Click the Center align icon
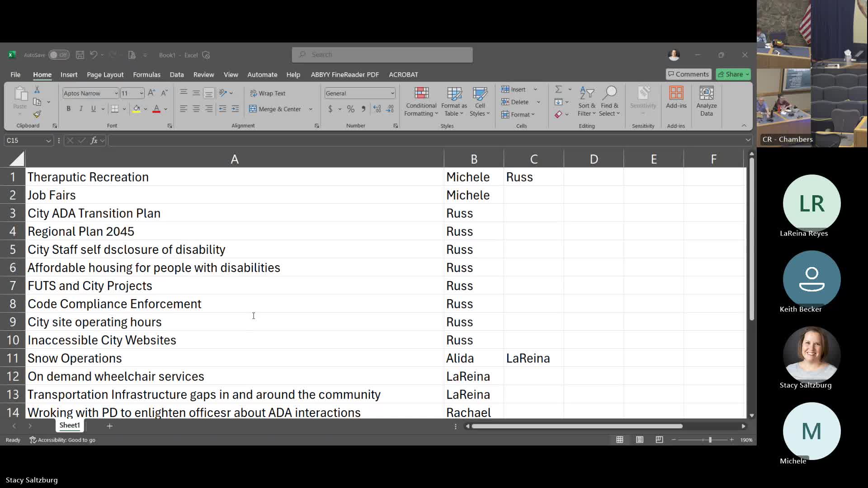868x488 pixels. (196, 109)
